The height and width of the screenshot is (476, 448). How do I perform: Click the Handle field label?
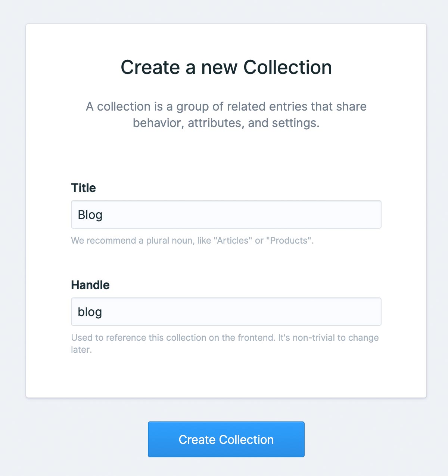coord(90,285)
